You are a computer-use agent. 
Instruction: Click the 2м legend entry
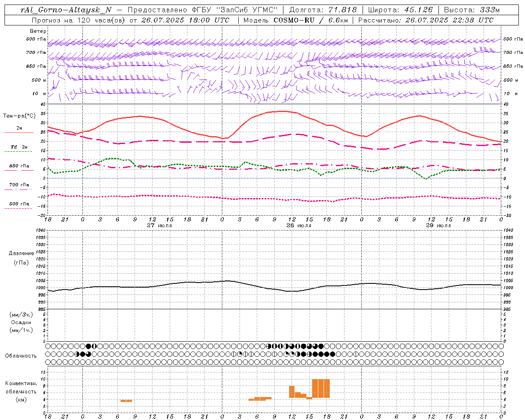click(19, 128)
